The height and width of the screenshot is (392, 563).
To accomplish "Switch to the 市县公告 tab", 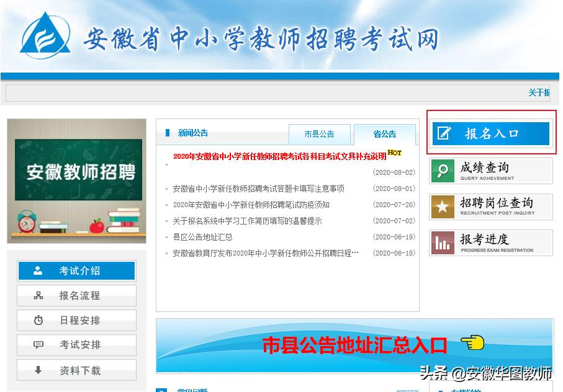I will [320, 134].
